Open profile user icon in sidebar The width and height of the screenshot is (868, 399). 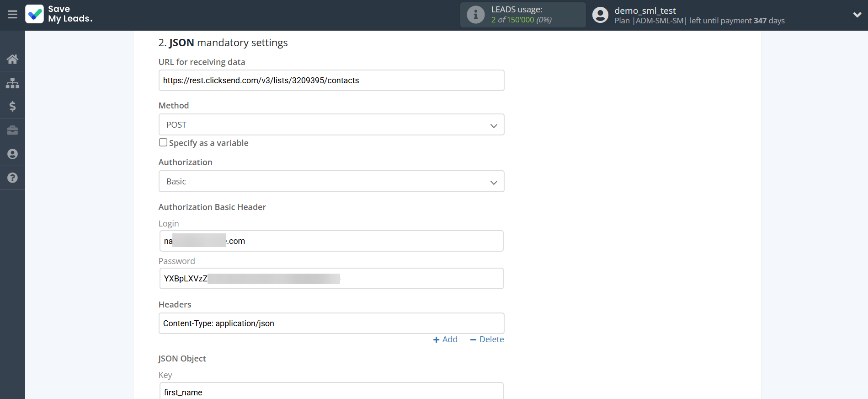[12, 154]
